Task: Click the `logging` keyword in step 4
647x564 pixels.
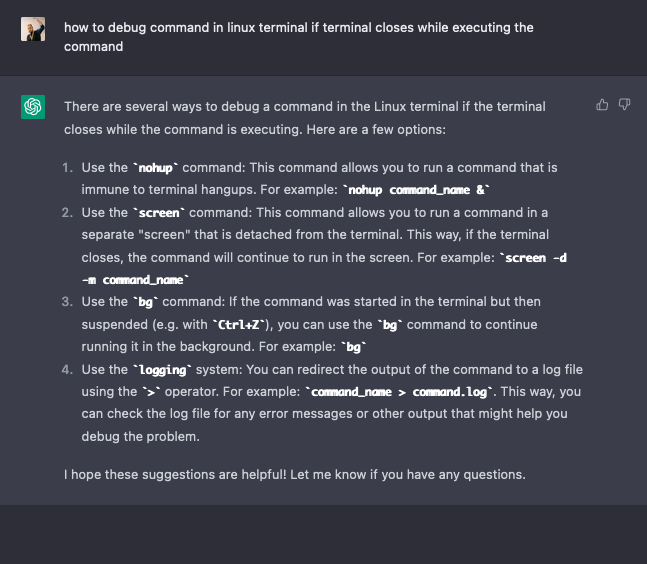Action: (161, 370)
